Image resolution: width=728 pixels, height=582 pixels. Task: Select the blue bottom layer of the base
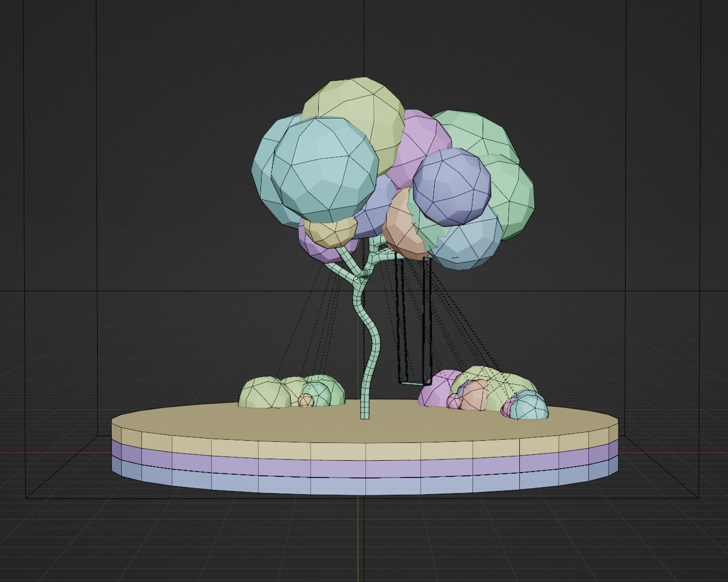point(366,485)
